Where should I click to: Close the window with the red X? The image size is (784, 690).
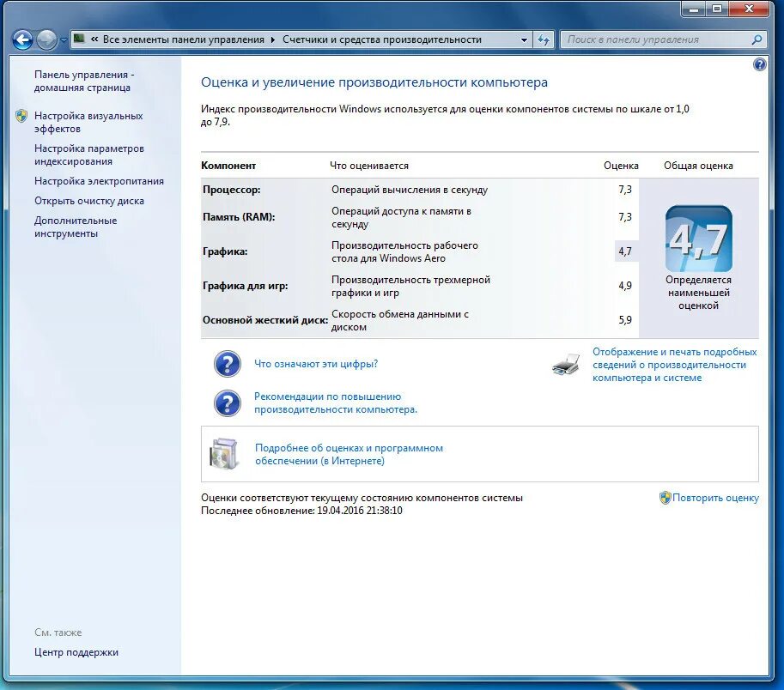[x=749, y=9]
